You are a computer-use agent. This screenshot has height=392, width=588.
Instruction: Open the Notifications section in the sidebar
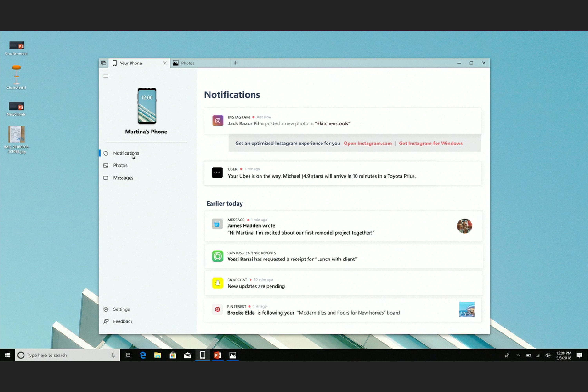pos(126,153)
